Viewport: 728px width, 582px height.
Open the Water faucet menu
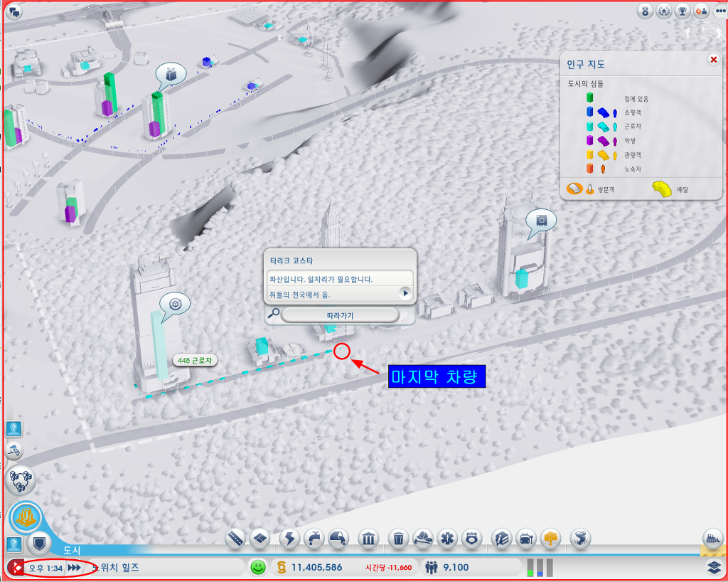[314, 539]
